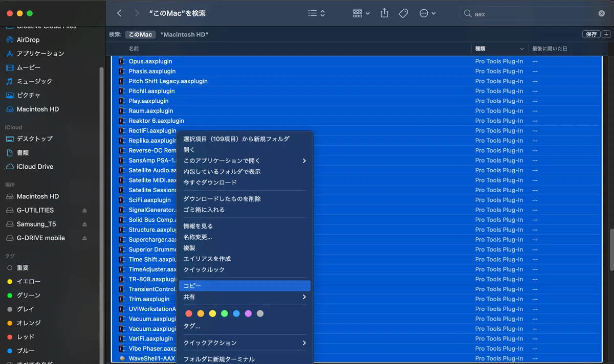Click the tag icon in toolbar
The width and height of the screenshot is (614, 364).
point(403,13)
